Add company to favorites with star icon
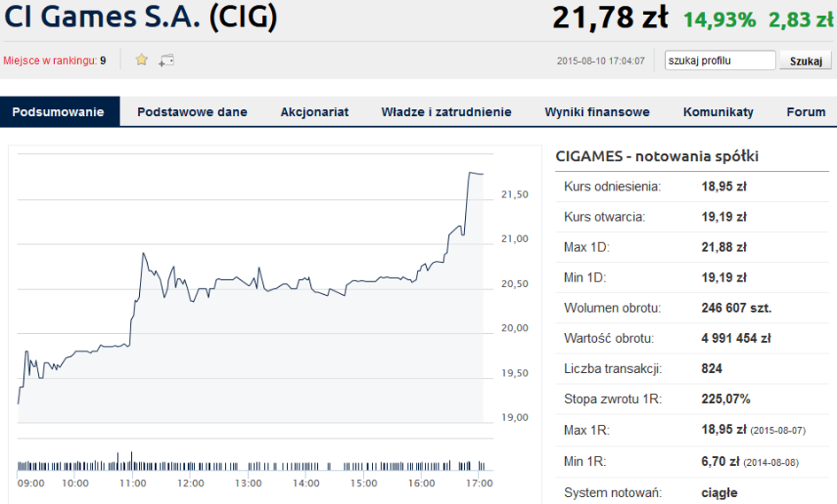 pyautogui.click(x=142, y=60)
